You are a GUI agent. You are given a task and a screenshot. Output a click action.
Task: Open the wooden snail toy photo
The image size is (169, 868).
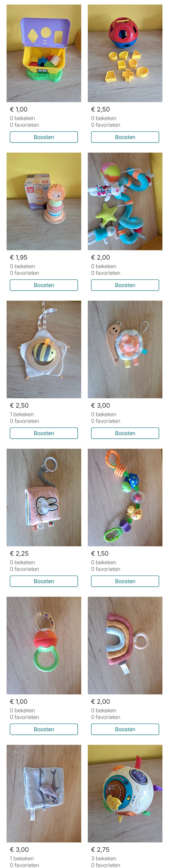click(125, 349)
